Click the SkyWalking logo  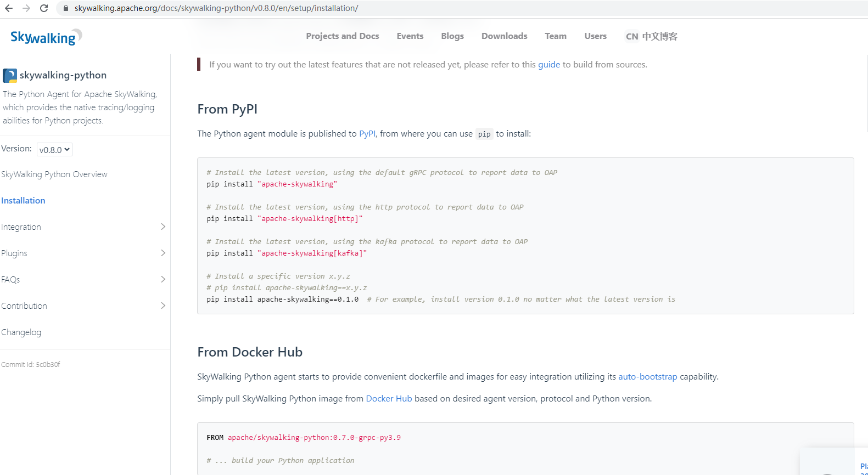[x=46, y=37]
